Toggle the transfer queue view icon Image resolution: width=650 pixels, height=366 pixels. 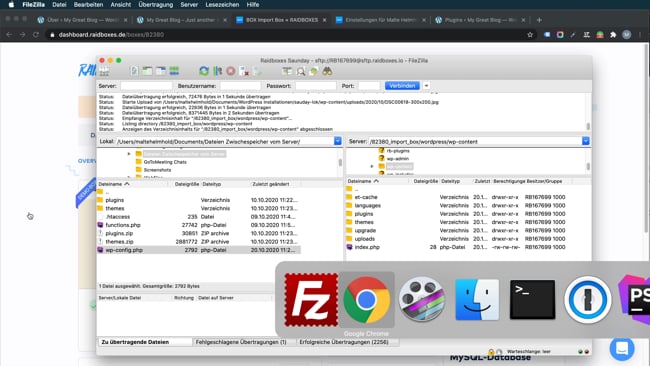point(174,71)
